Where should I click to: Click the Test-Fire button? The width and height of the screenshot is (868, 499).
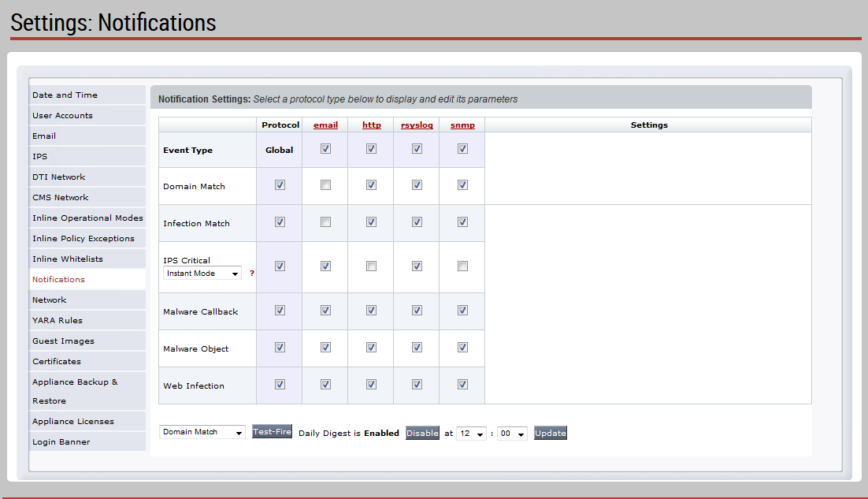(x=272, y=431)
